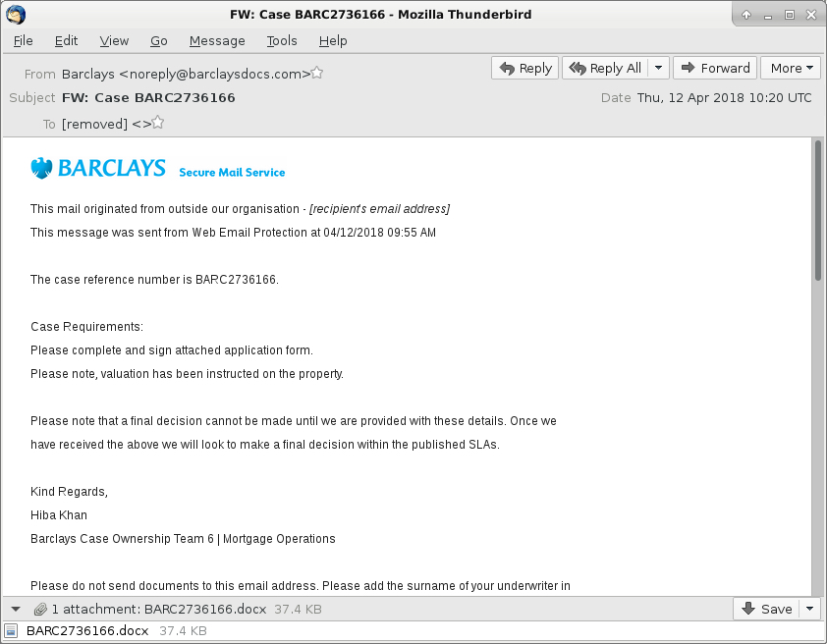
Task: Open the Save attachment dropdown arrow
Action: point(809,610)
